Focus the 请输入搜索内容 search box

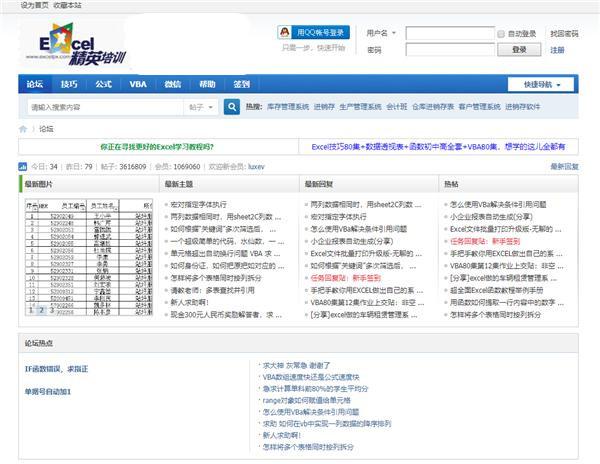(x=105, y=107)
